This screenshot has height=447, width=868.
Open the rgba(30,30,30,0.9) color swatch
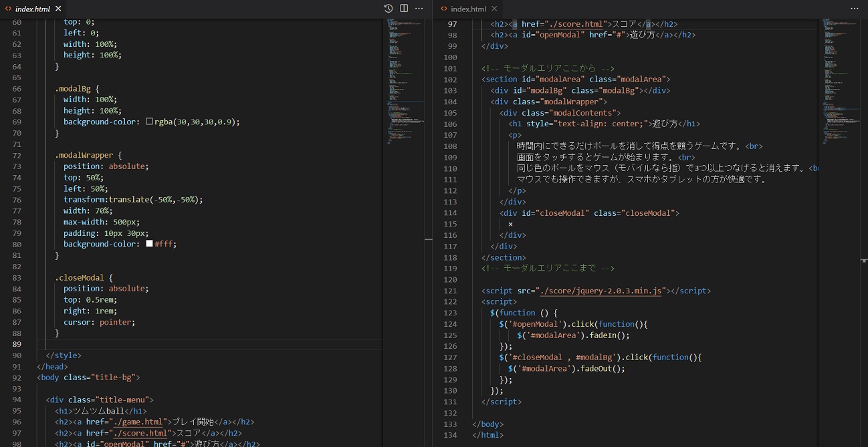(x=149, y=122)
